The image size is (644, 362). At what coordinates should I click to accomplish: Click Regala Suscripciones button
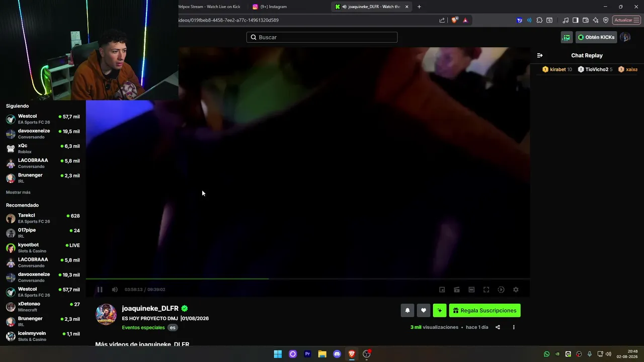point(485,311)
